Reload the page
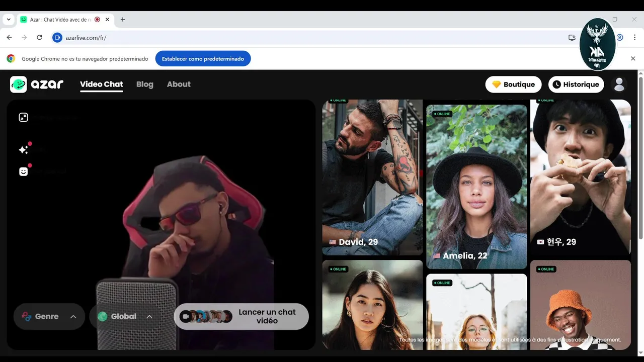The width and height of the screenshot is (644, 362). [x=39, y=38]
